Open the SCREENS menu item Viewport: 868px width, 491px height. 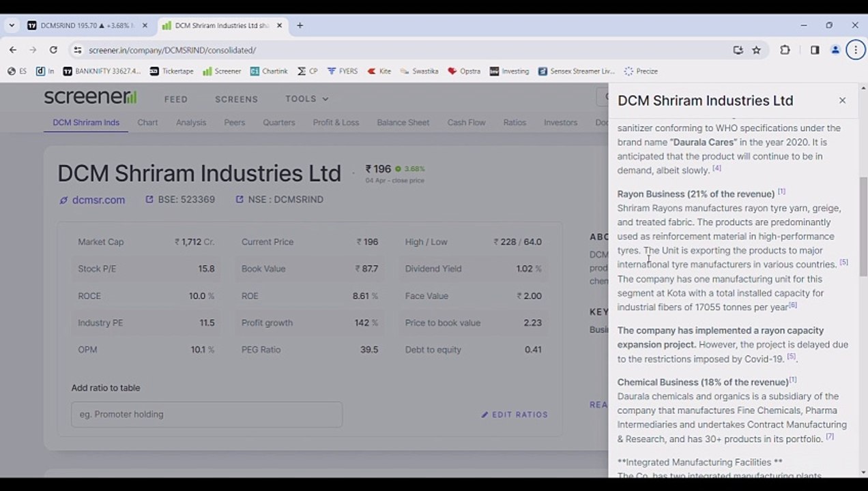tap(236, 99)
